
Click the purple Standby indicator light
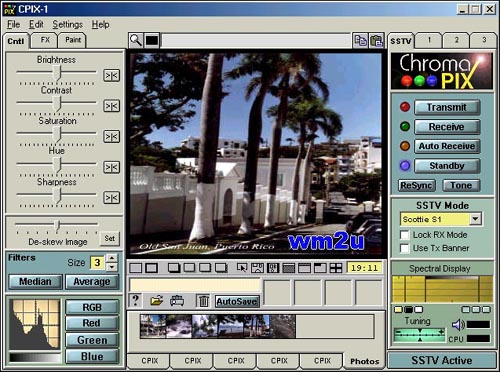click(405, 166)
